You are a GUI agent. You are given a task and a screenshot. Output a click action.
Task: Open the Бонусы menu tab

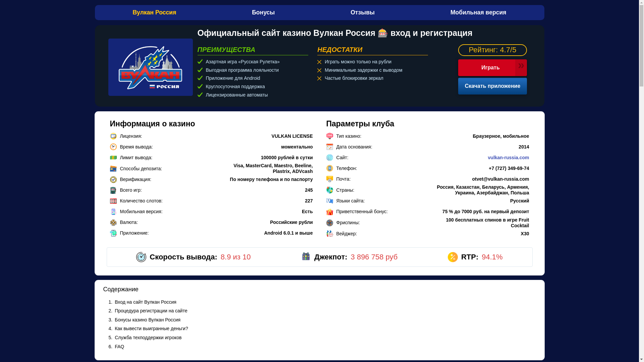(x=263, y=12)
